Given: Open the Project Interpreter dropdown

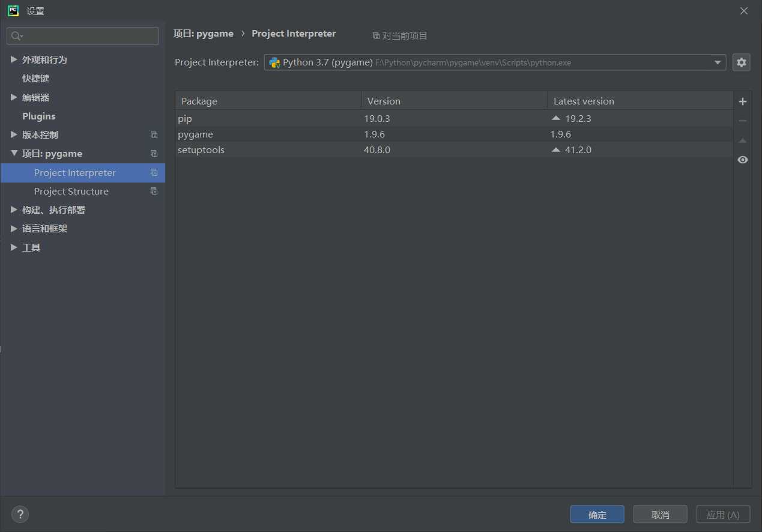Looking at the screenshot, I should (718, 62).
